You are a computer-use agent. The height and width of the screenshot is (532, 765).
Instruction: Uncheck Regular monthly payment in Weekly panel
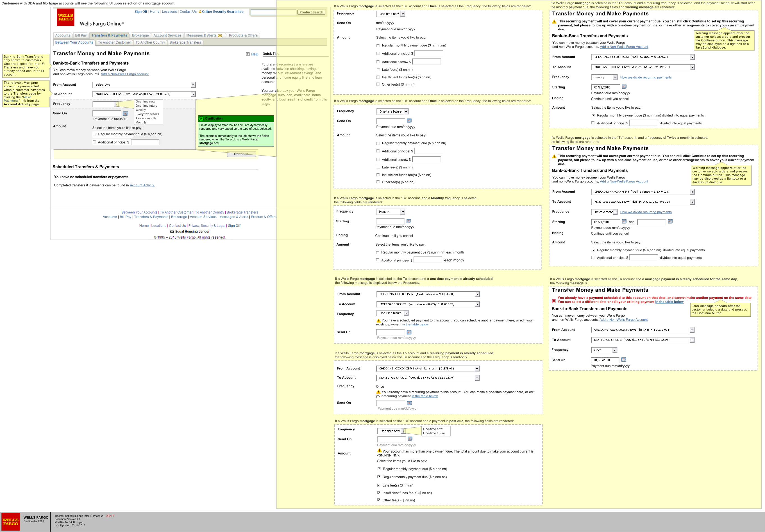593,115
